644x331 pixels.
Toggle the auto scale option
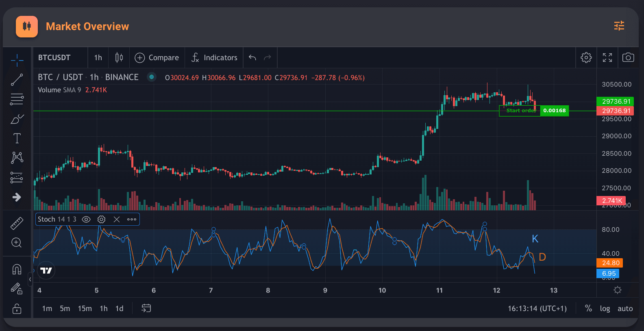tap(625, 309)
